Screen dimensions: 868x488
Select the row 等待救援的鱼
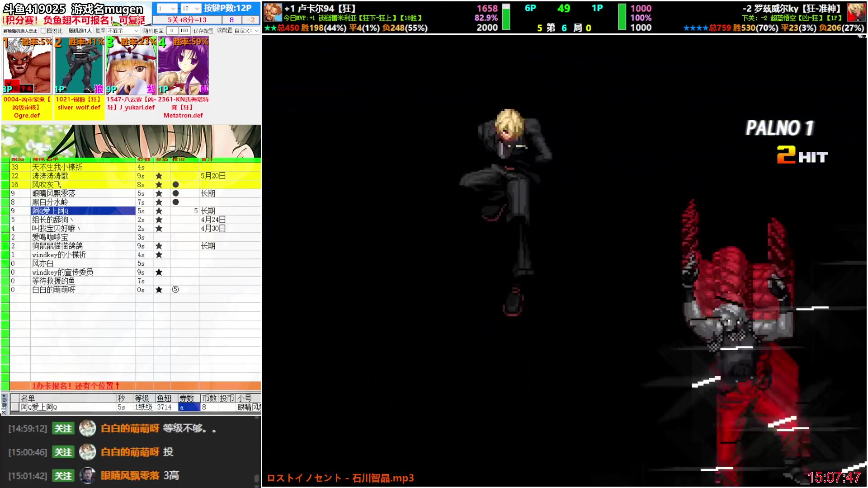(x=135, y=281)
